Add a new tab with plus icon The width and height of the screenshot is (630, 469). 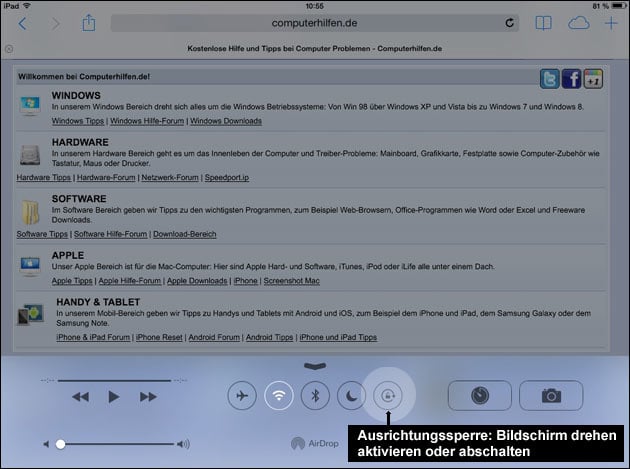click(611, 23)
